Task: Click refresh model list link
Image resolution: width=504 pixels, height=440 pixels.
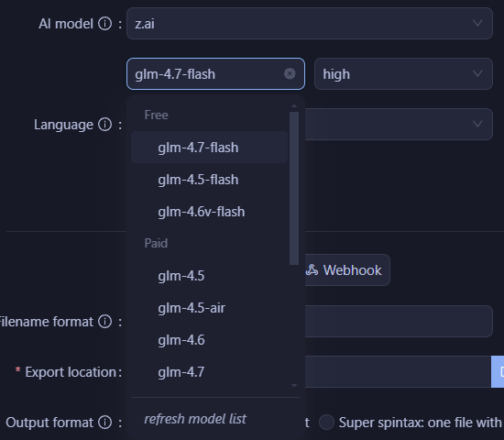Action: pos(195,419)
